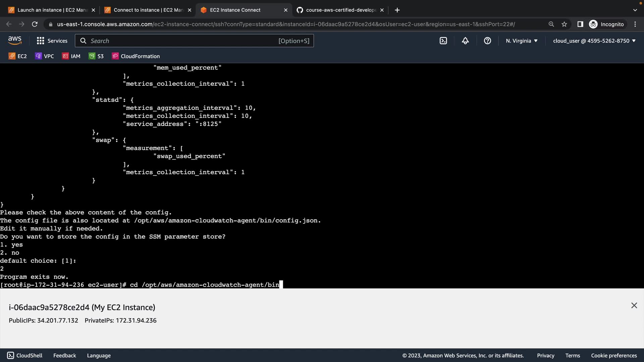Open the AWS help question-mark icon

487,41
